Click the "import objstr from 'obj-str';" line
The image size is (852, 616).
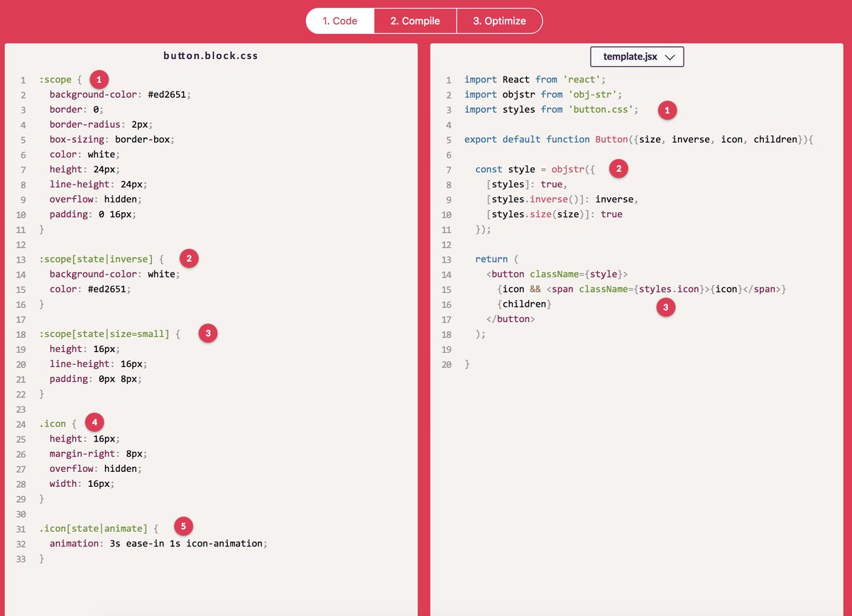(x=543, y=94)
